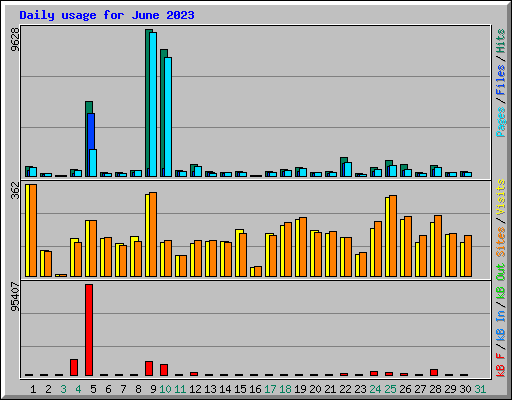Click day label 28 on the x-axis
Image resolution: width=512 pixels, height=400 pixels.
pos(435,389)
